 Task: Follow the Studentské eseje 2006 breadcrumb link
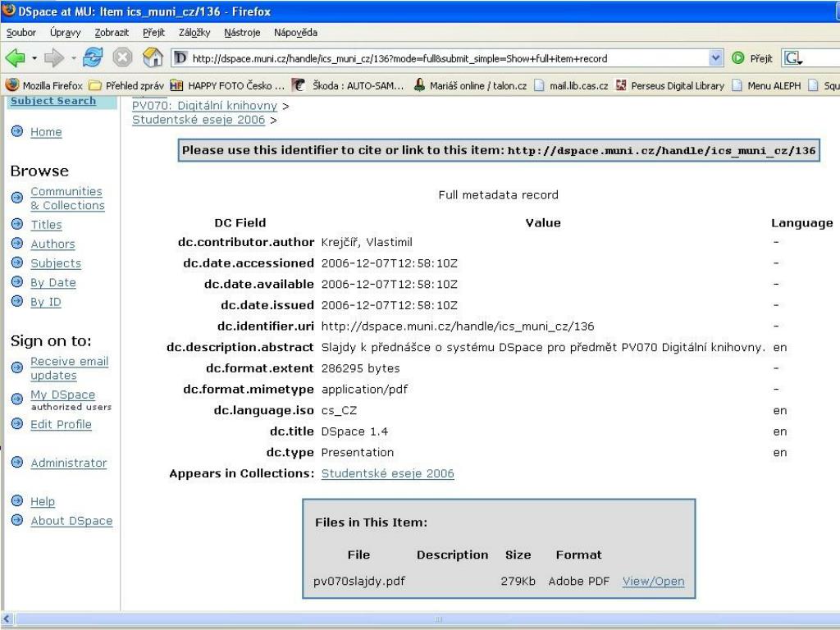pyautogui.click(x=199, y=120)
